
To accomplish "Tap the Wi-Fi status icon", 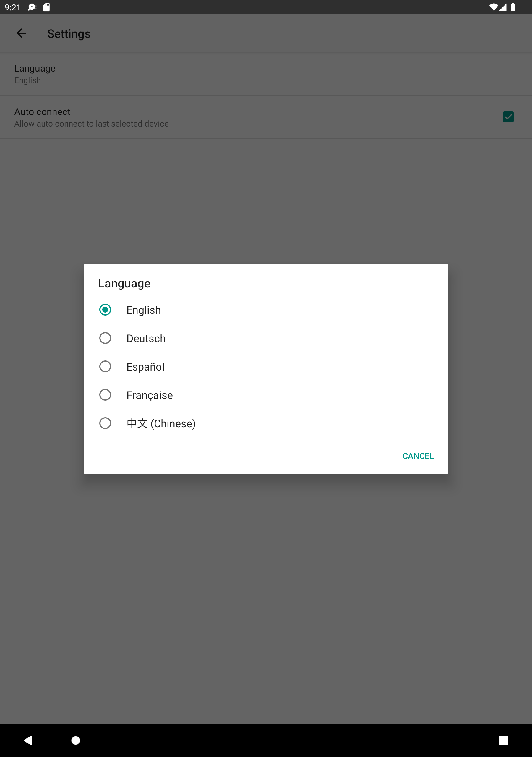I will [x=494, y=7].
